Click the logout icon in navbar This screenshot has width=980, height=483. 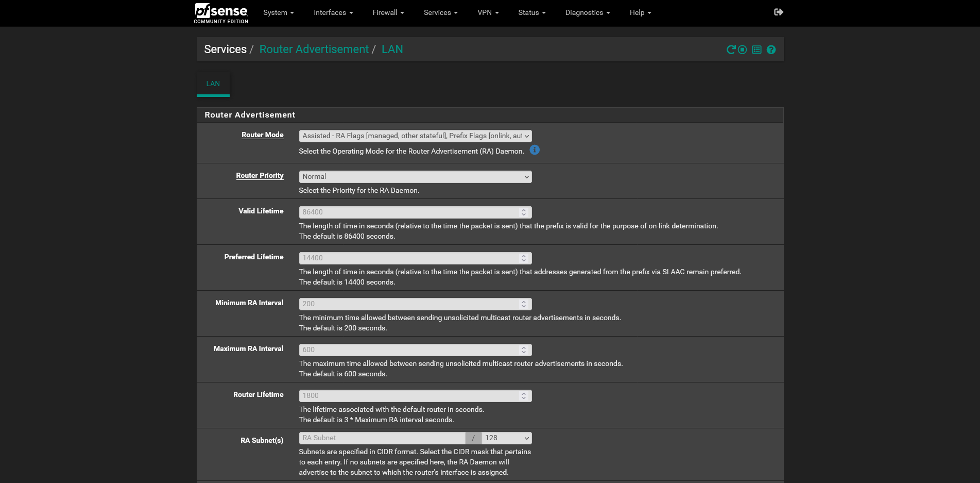point(778,12)
